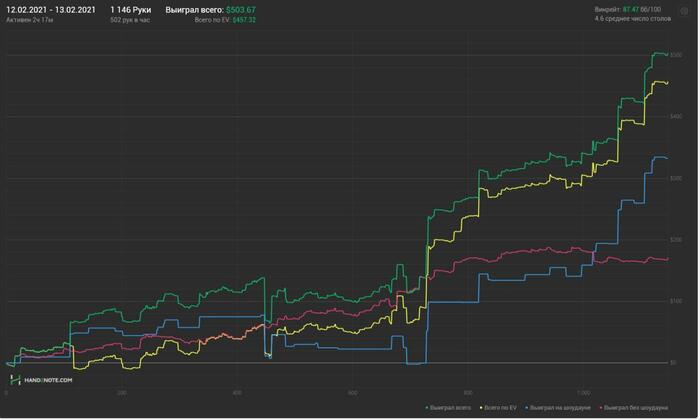
Task: Click the 'Всего по EV: $457.32' value
Action: 225,20
